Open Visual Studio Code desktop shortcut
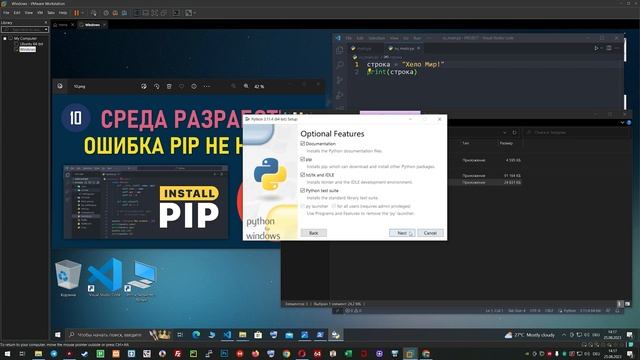 pos(104,278)
